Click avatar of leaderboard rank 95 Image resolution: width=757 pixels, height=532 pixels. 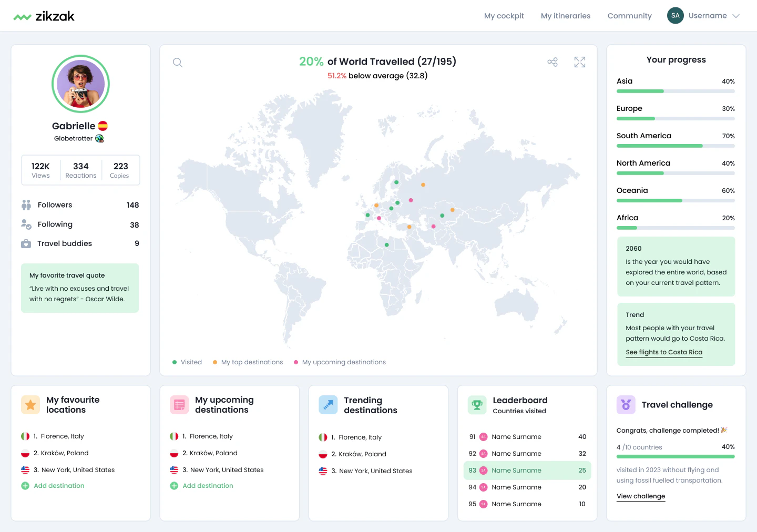point(483,504)
